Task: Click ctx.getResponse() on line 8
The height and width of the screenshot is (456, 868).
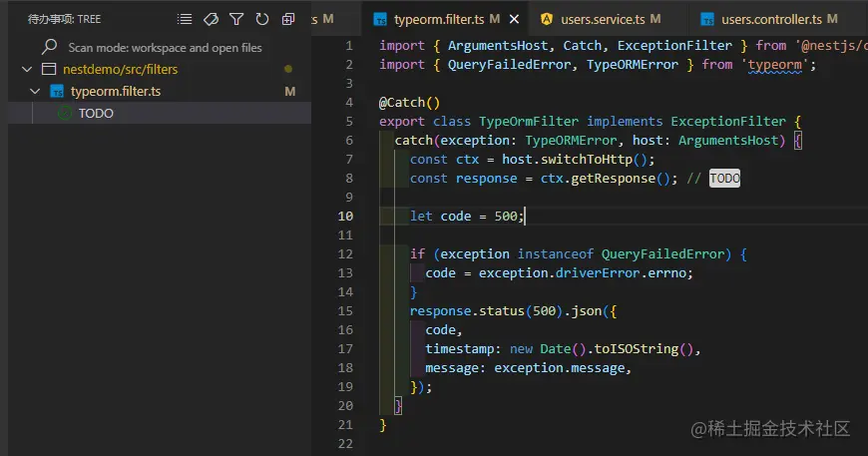Action: (606, 179)
